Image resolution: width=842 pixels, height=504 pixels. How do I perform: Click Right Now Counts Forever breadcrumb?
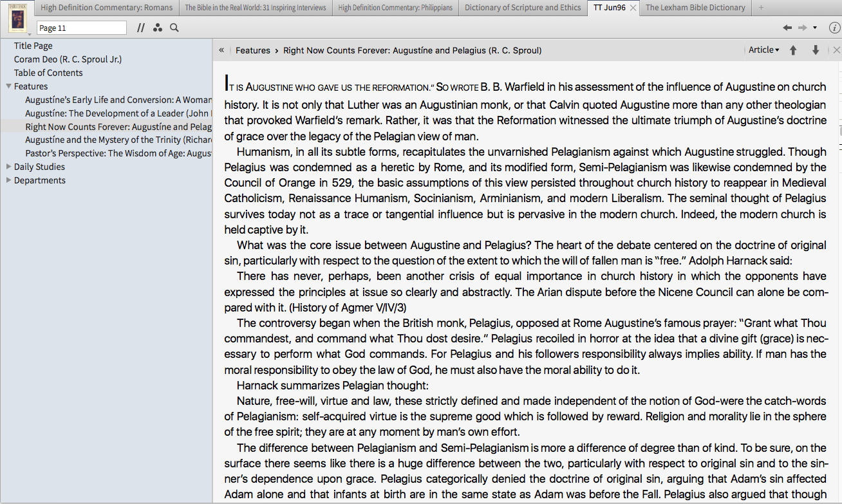(x=412, y=50)
